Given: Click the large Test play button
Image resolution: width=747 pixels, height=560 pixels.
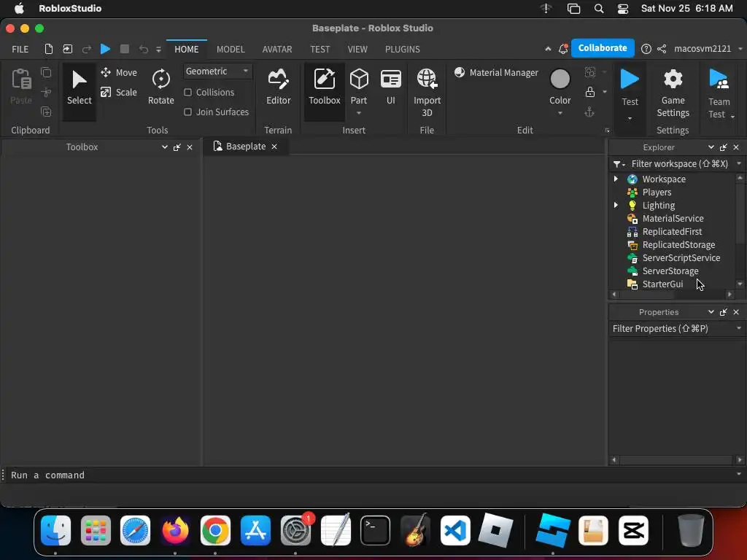Looking at the screenshot, I should click(x=630, y=79).
